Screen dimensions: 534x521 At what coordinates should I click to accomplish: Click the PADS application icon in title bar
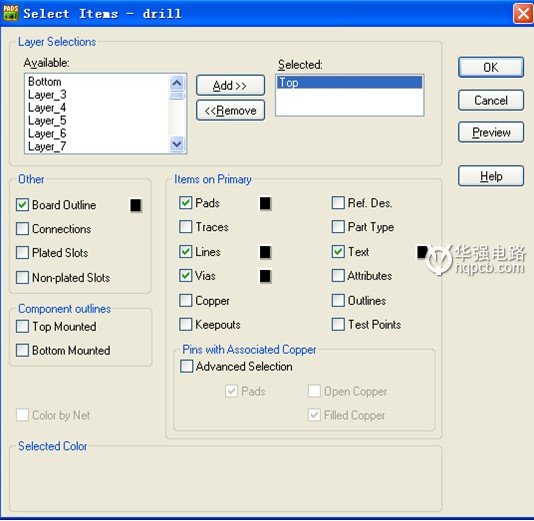(10, 13)
